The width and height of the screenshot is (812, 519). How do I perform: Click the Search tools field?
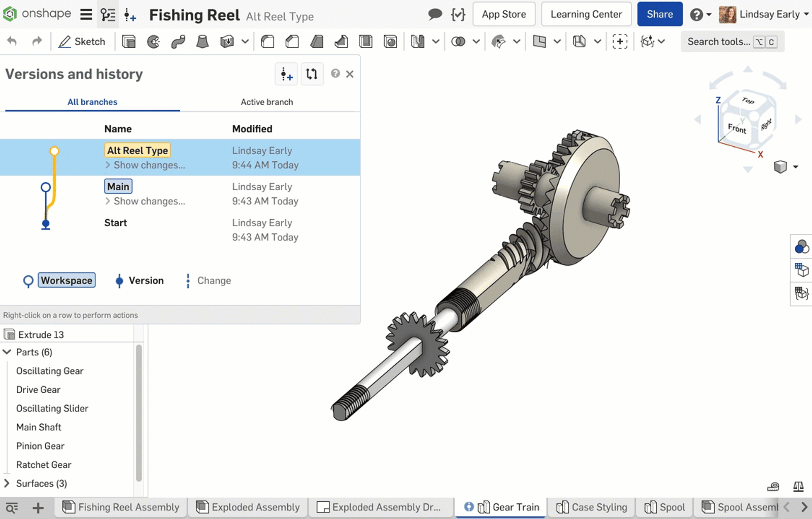pyautogui.click(x=718, y=42)
